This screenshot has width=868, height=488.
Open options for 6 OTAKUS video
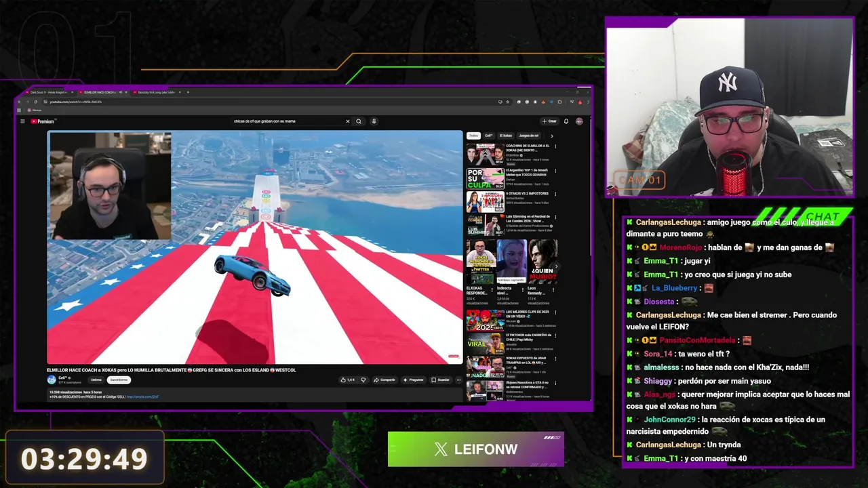tap(555, 194)
